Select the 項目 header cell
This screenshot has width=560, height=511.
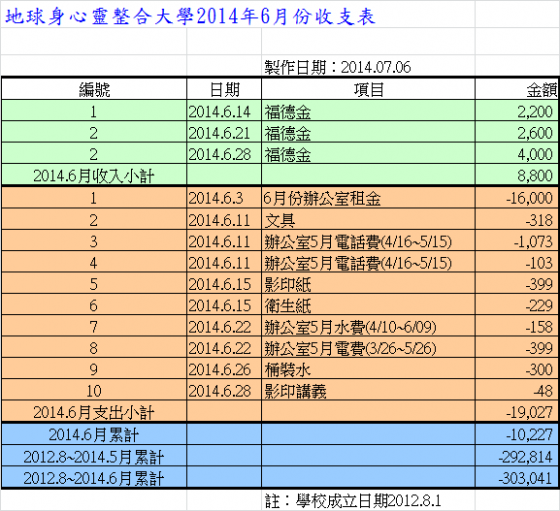point(368,89)
